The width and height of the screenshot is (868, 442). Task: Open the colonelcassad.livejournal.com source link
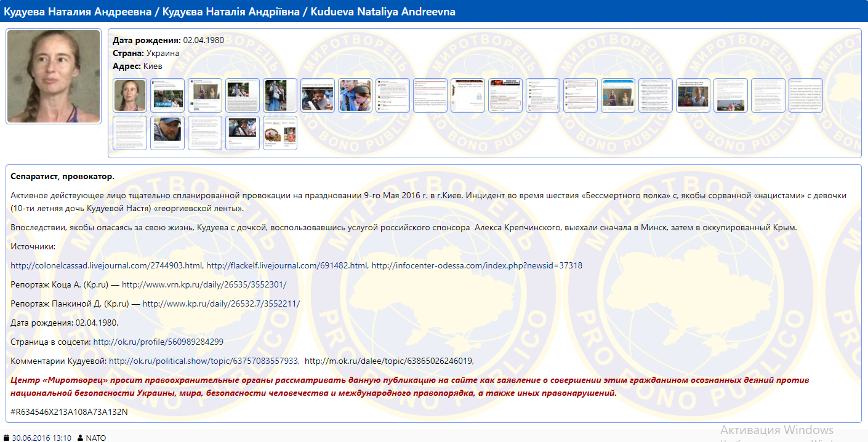pos(106,265)
